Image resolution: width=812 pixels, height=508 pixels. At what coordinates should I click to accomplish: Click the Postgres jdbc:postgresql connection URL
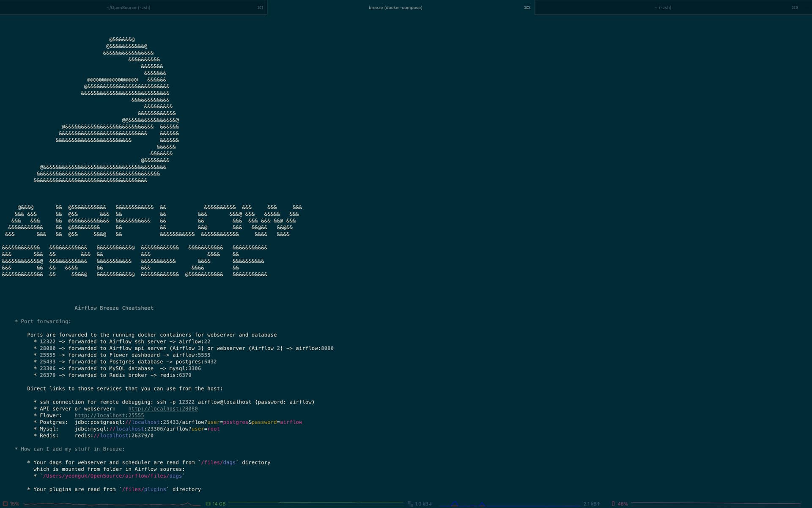point(188,422)
